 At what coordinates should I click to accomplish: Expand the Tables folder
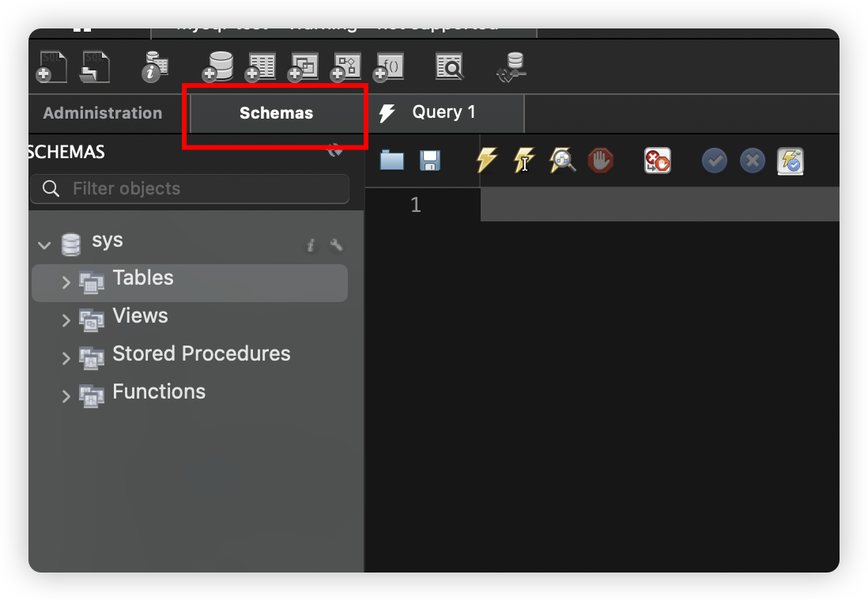click(x=66, y=282)
